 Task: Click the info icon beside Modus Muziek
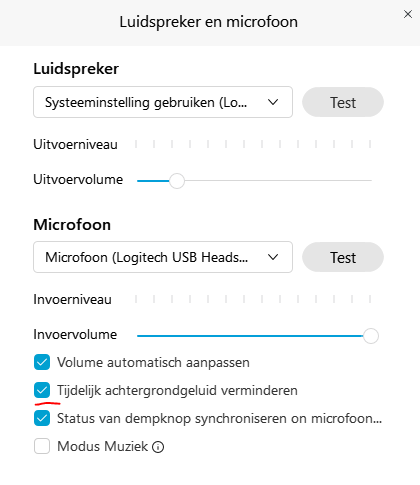[158, 447]
